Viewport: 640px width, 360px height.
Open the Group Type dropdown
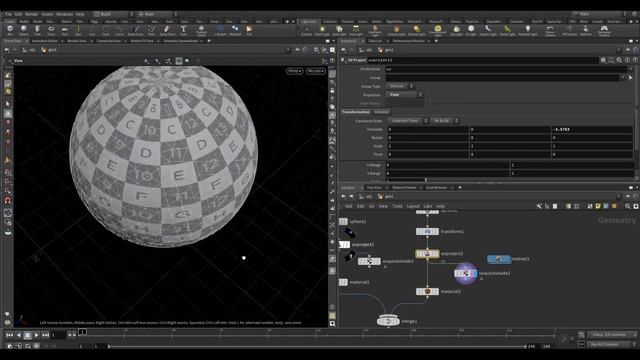click(400, 86)
